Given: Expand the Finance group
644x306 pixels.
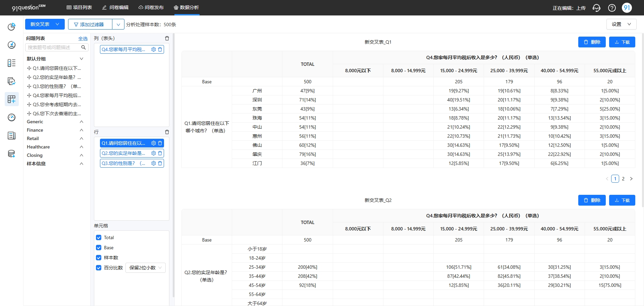Looking at the screenshot, I should [x=81, y=130].
